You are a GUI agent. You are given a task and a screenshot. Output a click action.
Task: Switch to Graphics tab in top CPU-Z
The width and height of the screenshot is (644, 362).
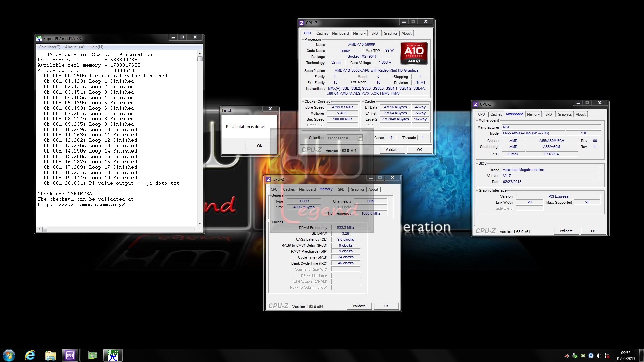[x=391, y=33]
